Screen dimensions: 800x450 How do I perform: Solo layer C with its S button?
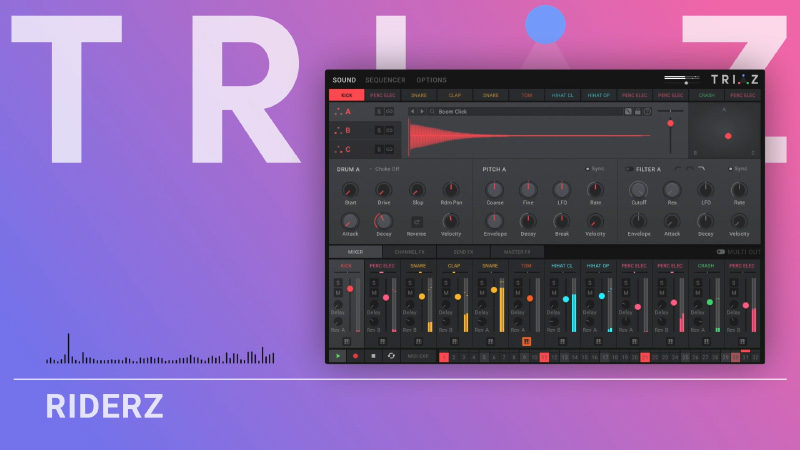click(x=379, y=149)
